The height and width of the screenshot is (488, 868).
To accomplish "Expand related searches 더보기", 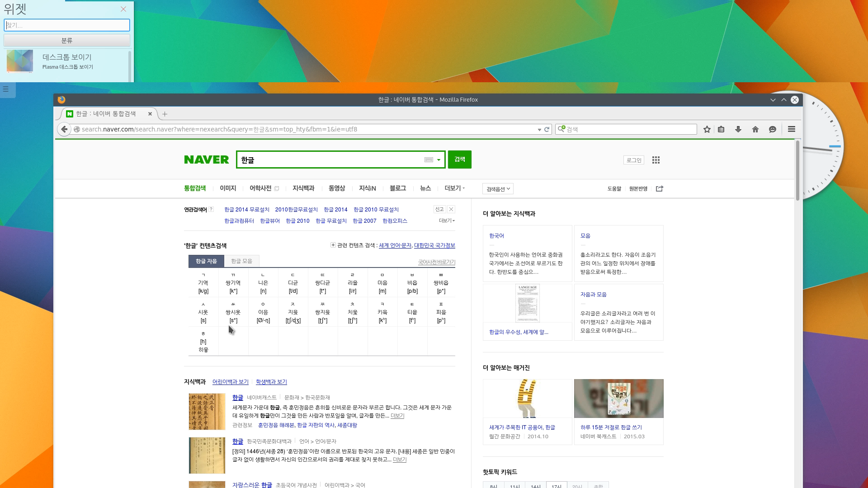I will 447,221.
